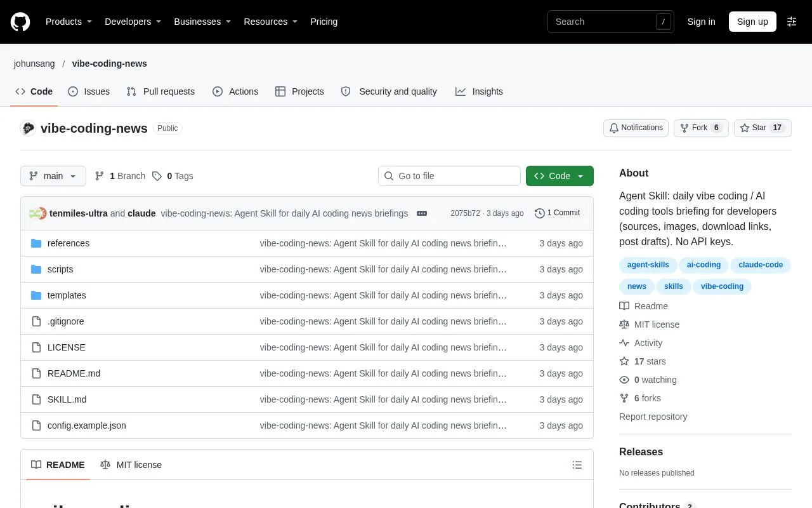Fork the vibe-coding-news repository
This screenshot has height=508, width=812.
click(701, 128)
